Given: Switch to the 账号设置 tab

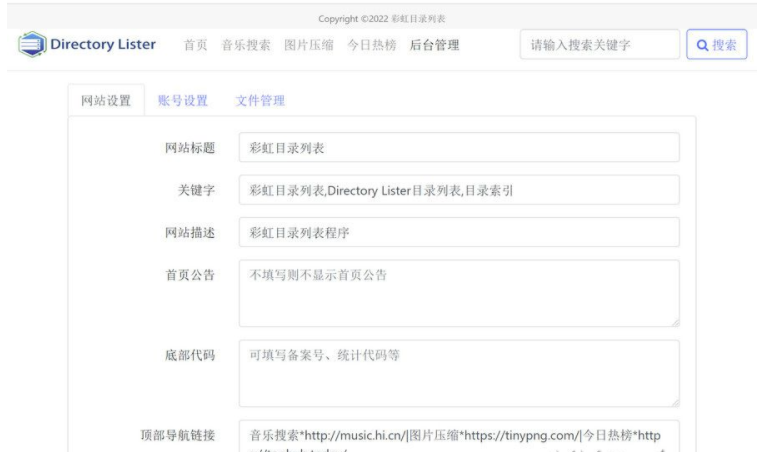Looking at the screenshot, I should click(183, 100).
